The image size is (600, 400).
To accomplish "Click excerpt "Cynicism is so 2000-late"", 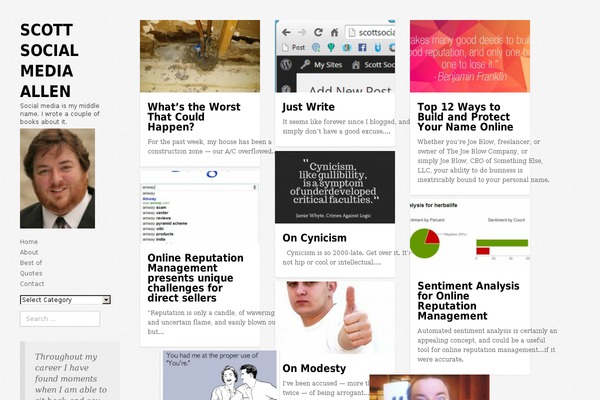I will [x=346, y=257].
